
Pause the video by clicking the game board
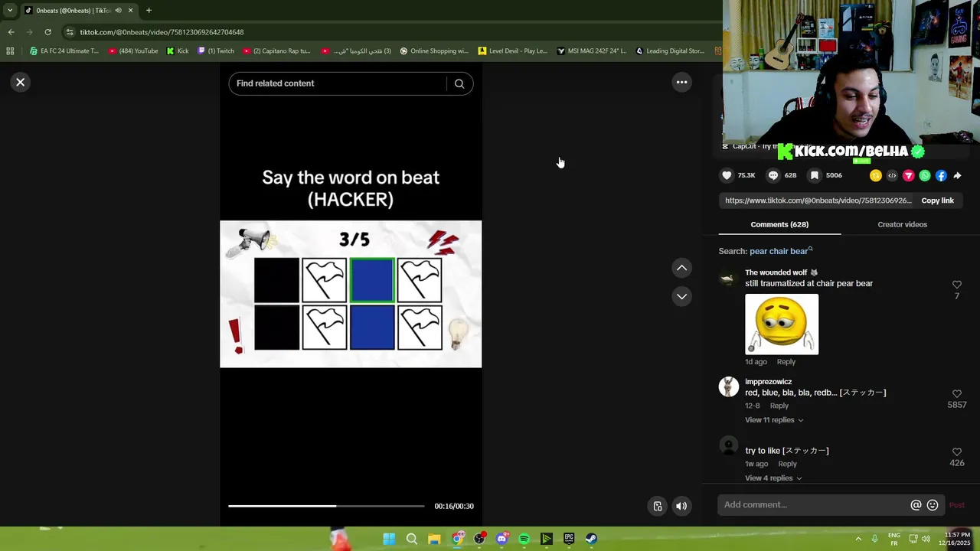[351, 294]
